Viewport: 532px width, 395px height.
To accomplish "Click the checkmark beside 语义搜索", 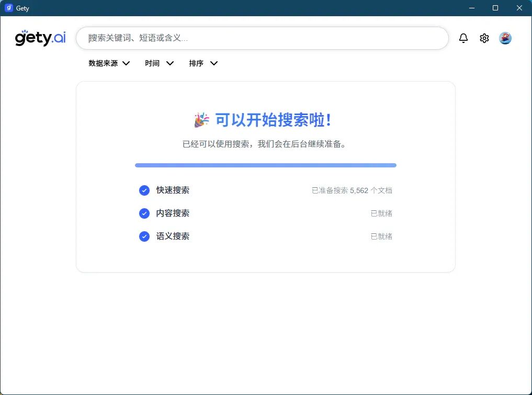I will [x=144, y=236].
